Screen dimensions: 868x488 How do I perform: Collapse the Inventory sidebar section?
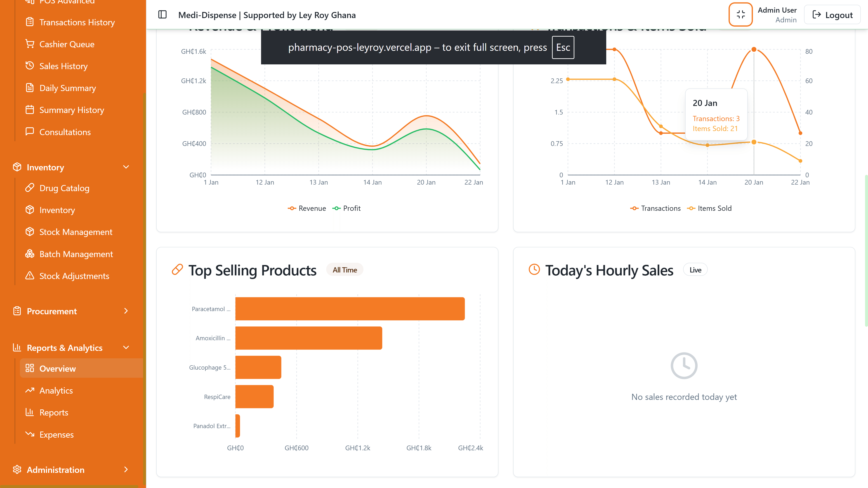pos(126,167)
